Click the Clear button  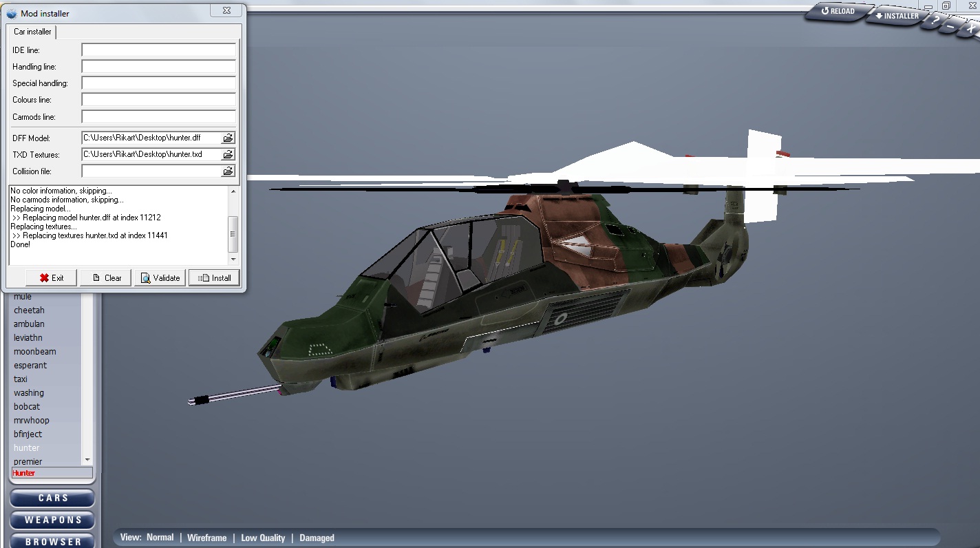point(105,278)
